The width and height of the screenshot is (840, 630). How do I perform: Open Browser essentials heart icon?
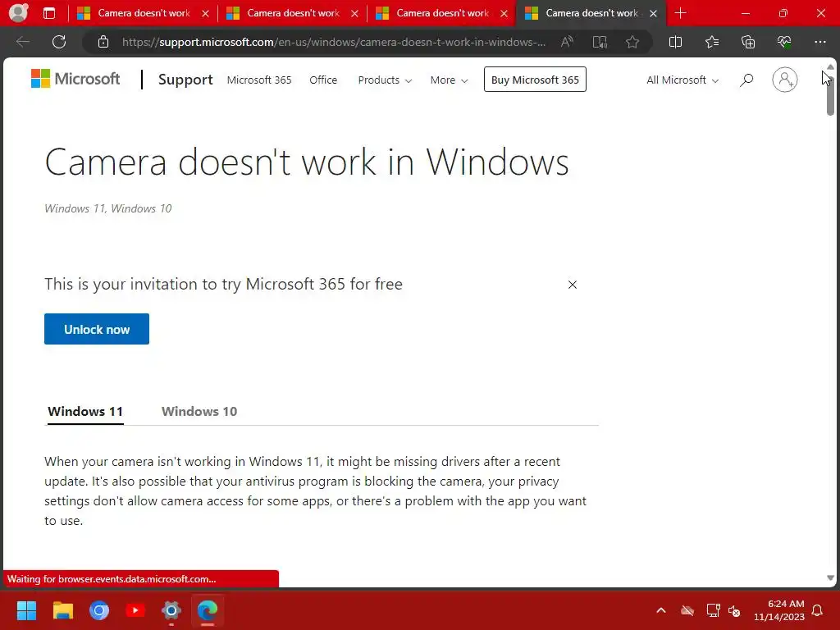click(783, 42)
